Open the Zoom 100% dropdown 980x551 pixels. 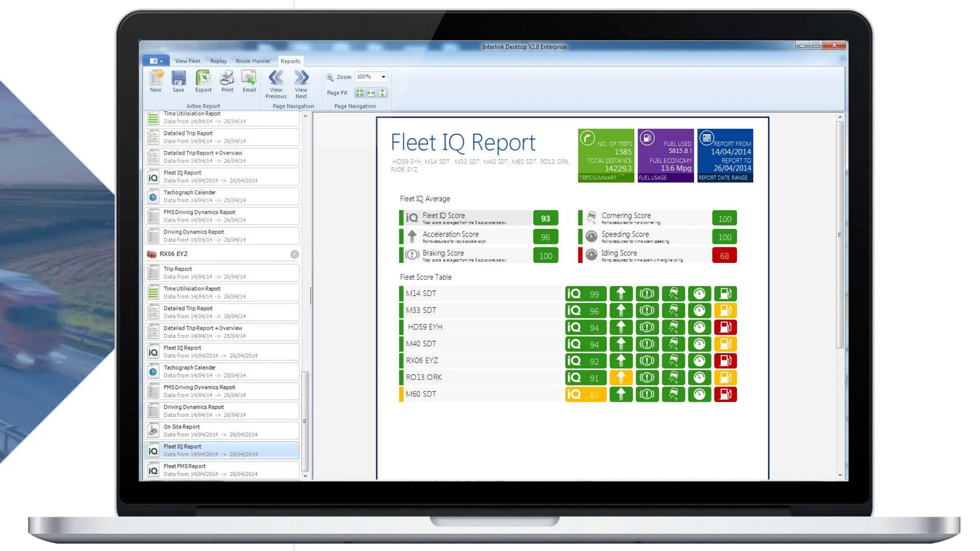click(x=383, y=77)
